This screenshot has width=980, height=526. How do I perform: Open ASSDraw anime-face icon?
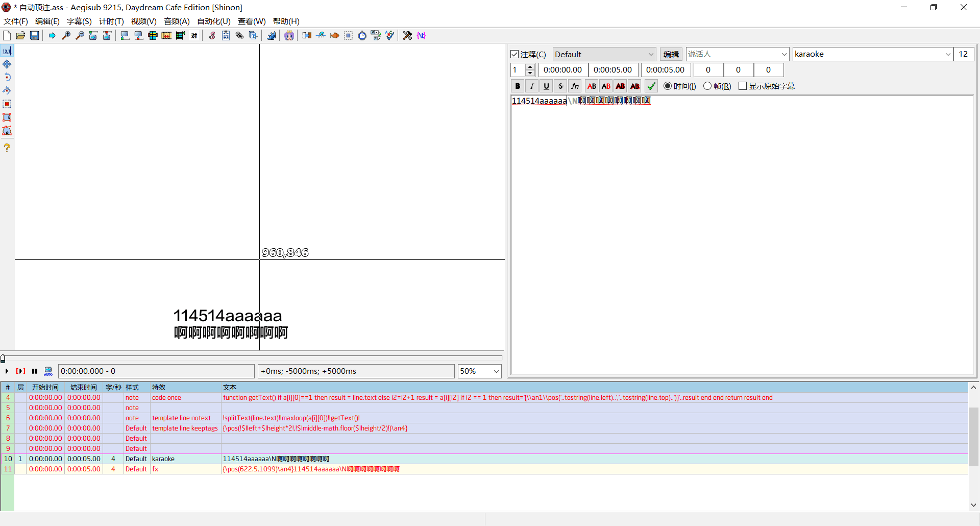click(289, 35)
